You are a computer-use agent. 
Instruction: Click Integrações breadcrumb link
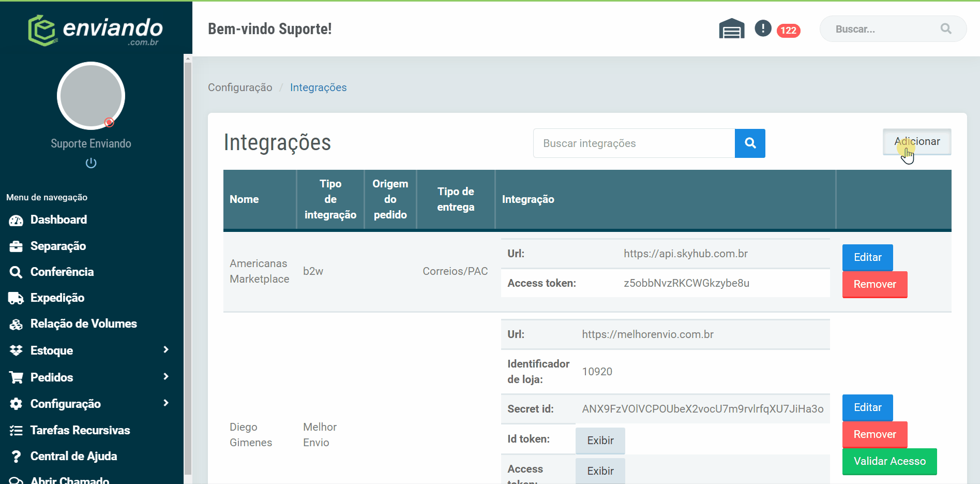coord(318,87)
